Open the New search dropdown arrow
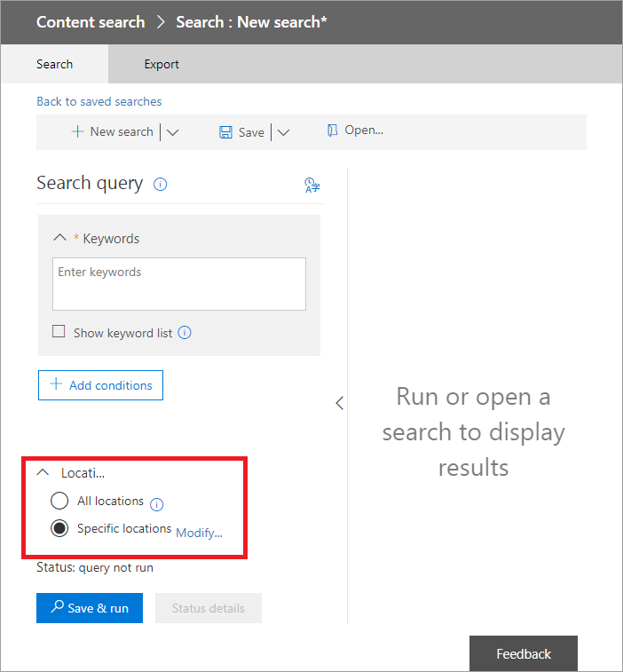This screenshot has width=623, height=672. tap(173, 132)
